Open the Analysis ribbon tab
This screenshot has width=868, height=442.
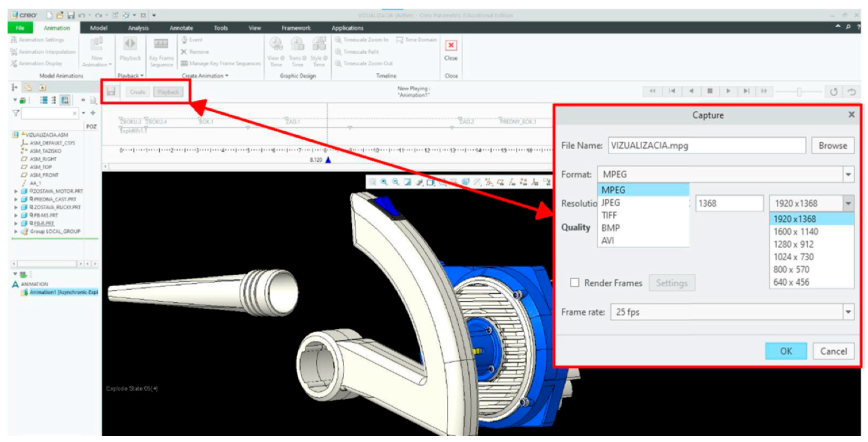pyautogui.click(x=138, y=28)
